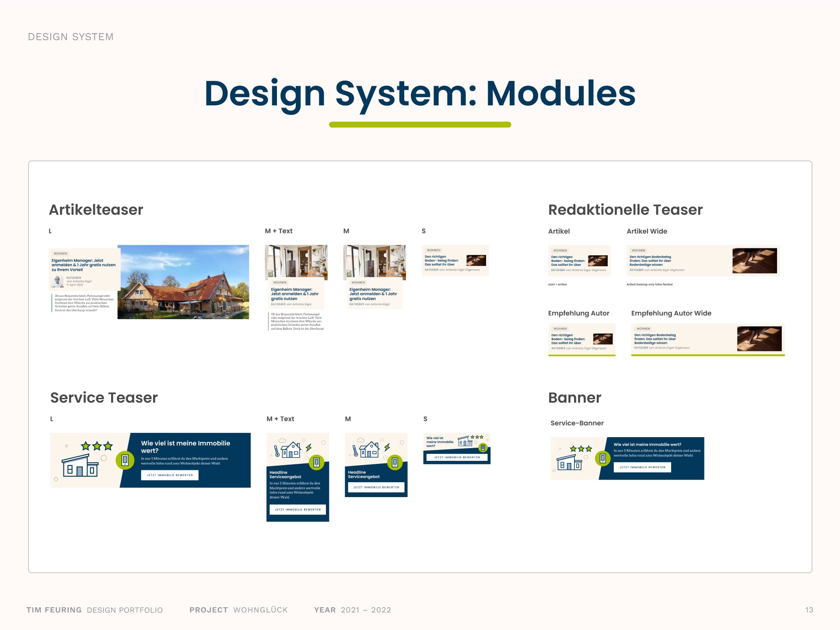The image size is (840, 630).
Task: Click the 'Headline Serviceangebot' text in Service Teaser M + Text
Action: [285, 475]
